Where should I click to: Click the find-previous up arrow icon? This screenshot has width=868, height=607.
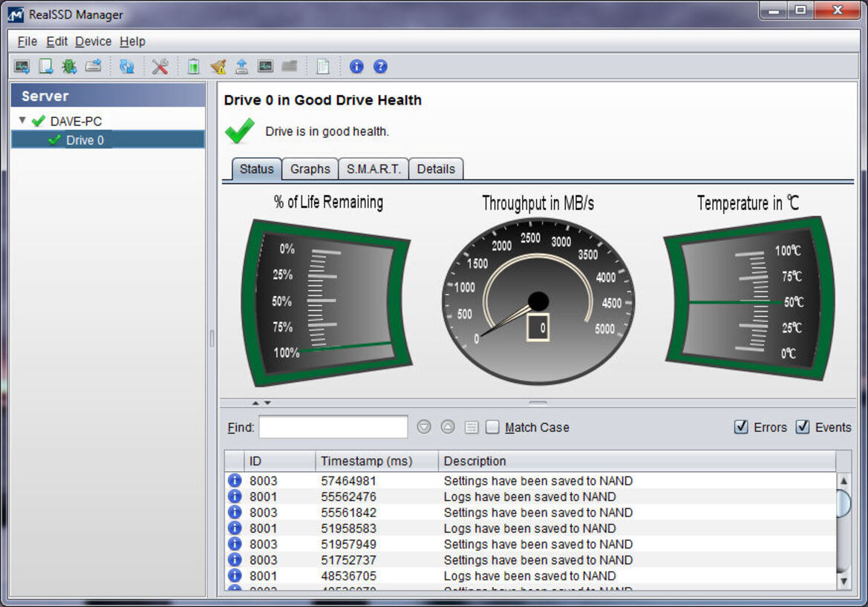click(x=448, y=427)
